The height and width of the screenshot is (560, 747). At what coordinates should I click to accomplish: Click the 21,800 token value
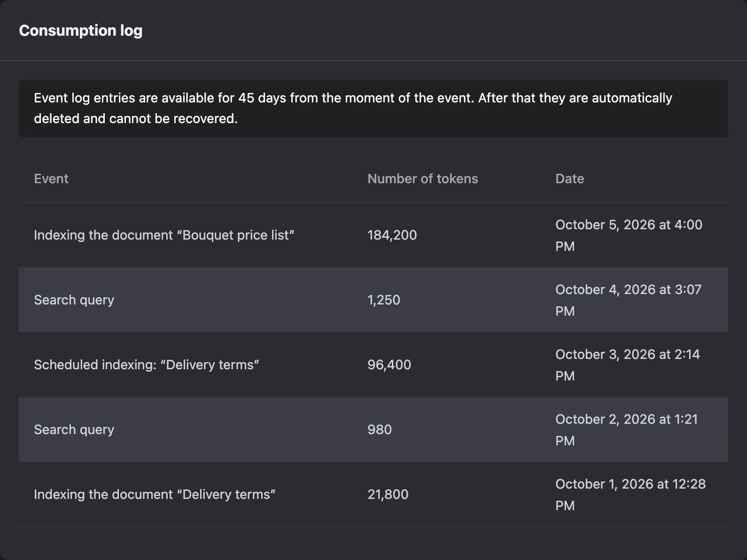click(388, 494)
